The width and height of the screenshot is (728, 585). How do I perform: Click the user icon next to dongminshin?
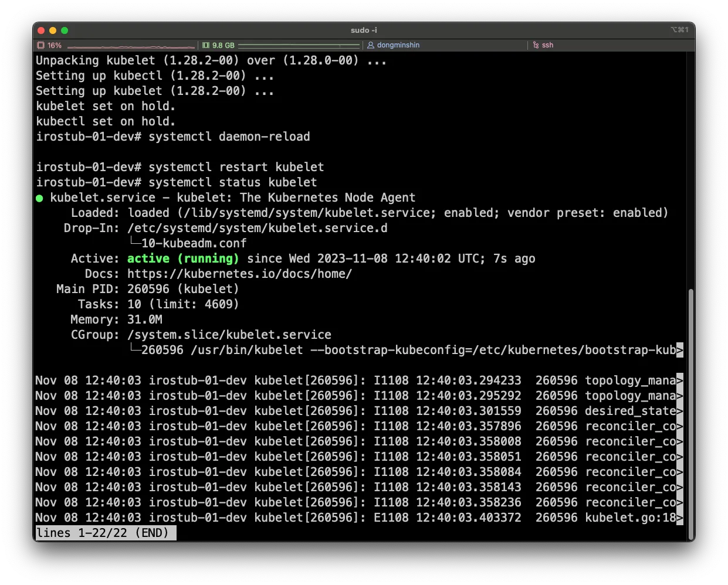371,45
